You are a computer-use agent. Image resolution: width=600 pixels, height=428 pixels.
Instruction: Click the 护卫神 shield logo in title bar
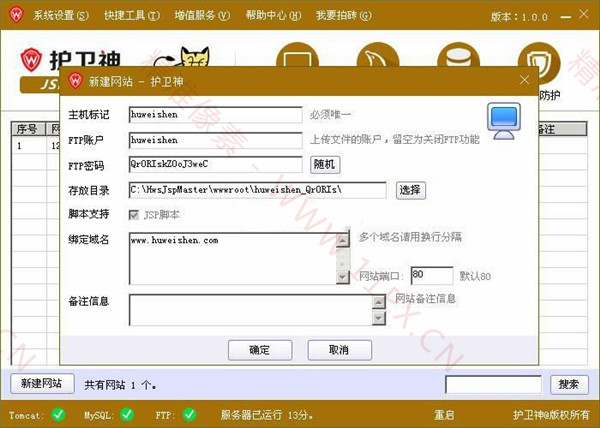pyautogui.click(x=16, y=15)
